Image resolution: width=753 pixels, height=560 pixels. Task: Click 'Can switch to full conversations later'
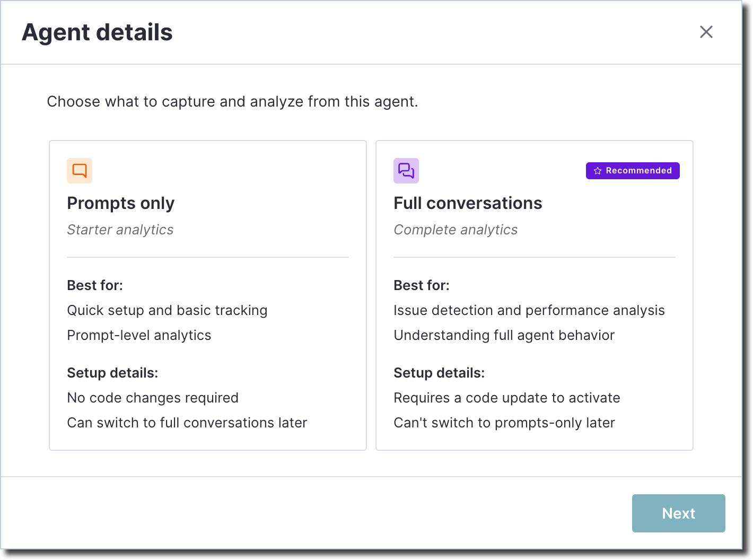pyautogui.click(x=187, y=423)
